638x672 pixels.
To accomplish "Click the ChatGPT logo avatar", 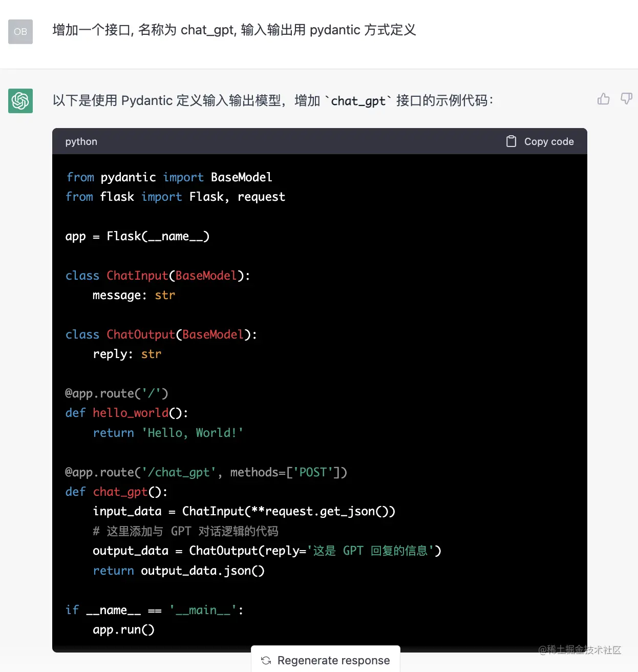I will click(20, 101).
